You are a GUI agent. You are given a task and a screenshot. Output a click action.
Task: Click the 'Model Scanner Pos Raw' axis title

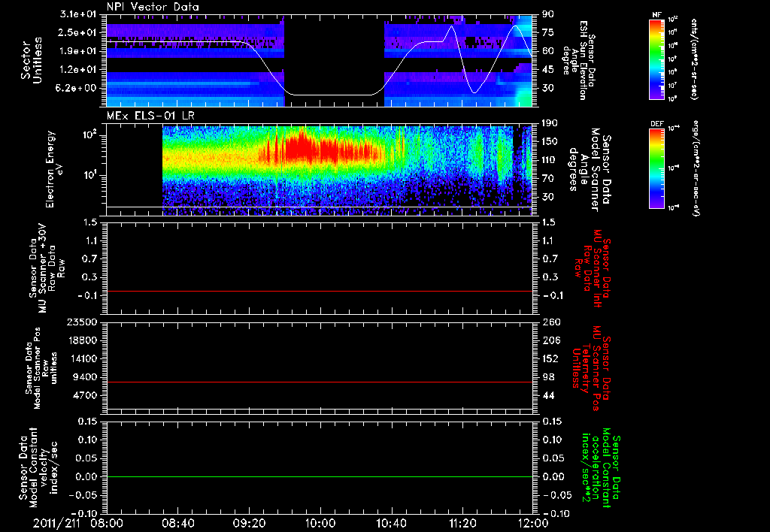point(41,368)
